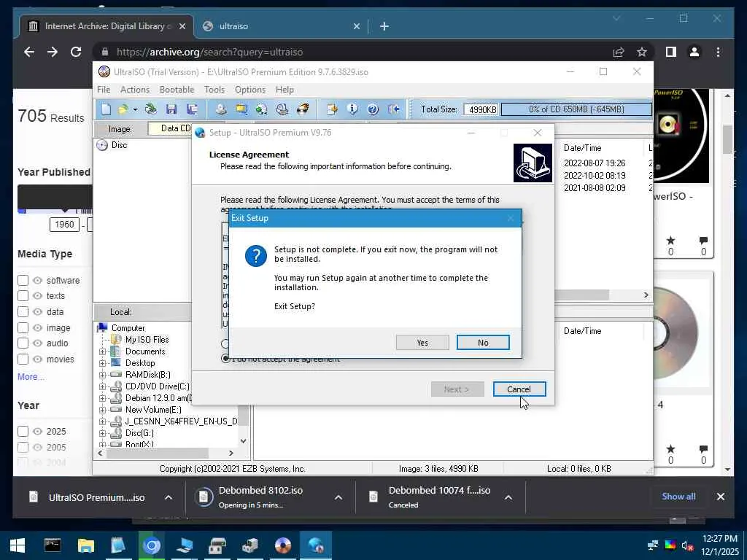This screenshot has width=747, height=560.
Task: Click the Properties info (i) toolbar icon
Action: tap(352, 109)
